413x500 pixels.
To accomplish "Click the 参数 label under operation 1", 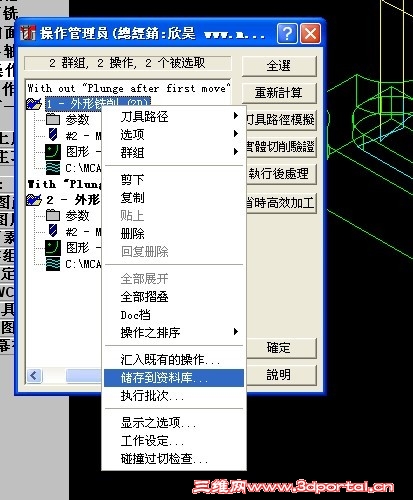I will click(x=78, y=119).
